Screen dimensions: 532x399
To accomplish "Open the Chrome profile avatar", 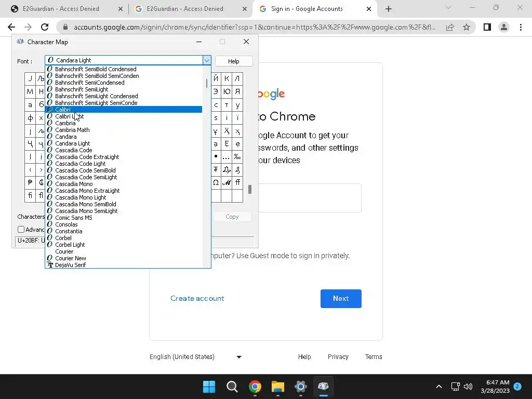I will point(504,27).
